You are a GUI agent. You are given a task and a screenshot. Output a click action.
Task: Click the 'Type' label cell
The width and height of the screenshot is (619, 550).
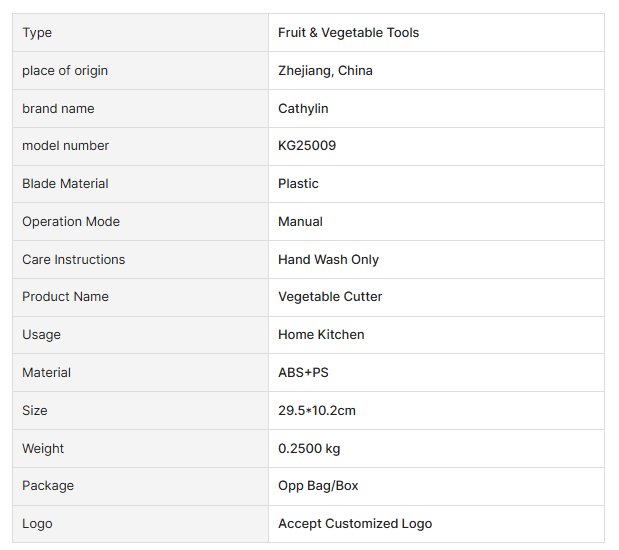(x=37, y=33)
